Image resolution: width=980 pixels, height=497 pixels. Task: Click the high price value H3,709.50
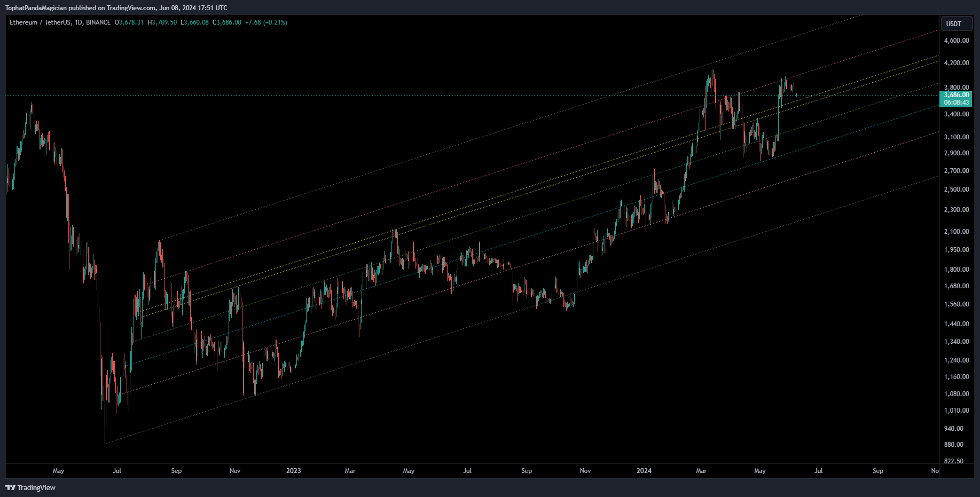[x=162, y=22]
